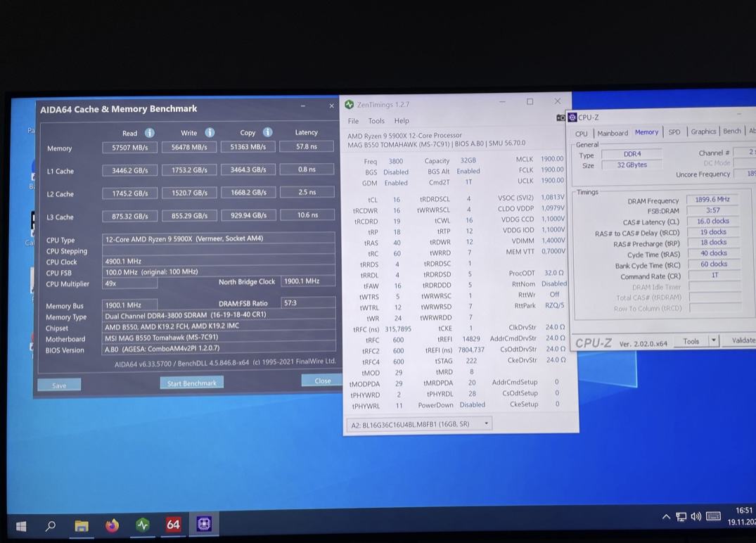Switch to AIDA64 taskbar icon
The width and height of the screenshot is (756, 543).
pyautogui.click(x=173, y=524)
